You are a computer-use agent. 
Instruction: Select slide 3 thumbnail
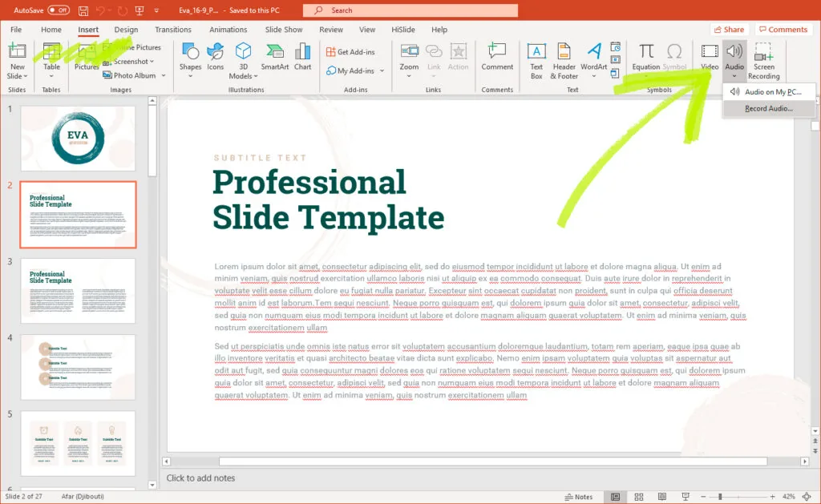coord(78,291)
